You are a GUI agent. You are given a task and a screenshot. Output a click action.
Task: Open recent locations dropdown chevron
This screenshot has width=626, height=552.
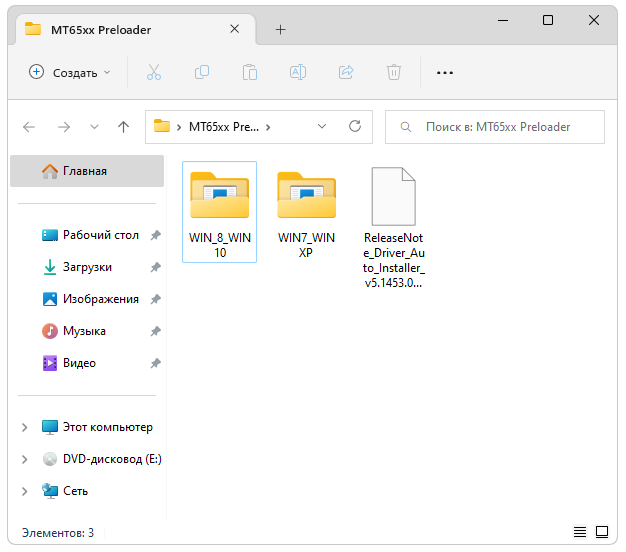point(94,127)
